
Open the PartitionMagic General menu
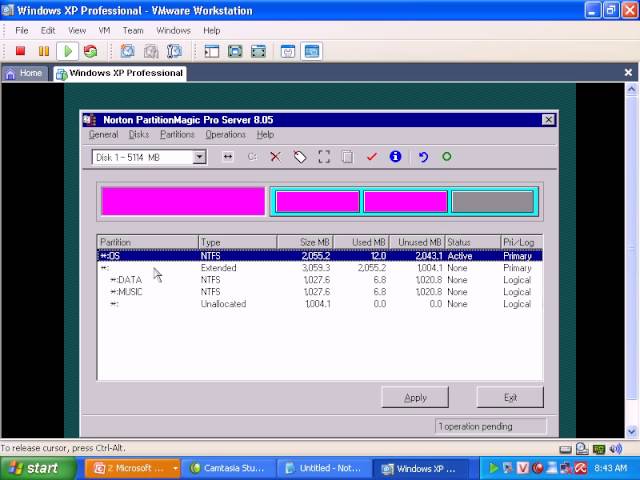[103, 135]
